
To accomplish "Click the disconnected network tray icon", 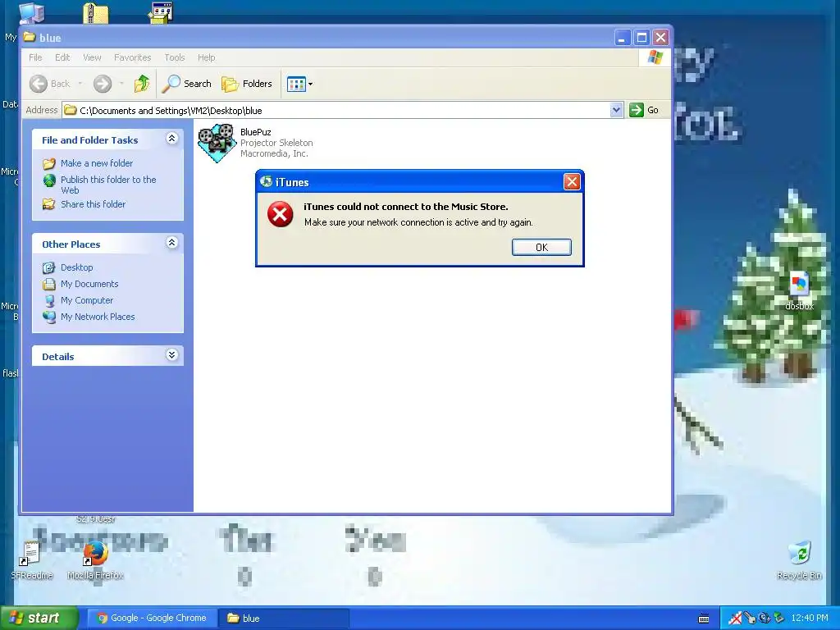I will click(736, 619).
